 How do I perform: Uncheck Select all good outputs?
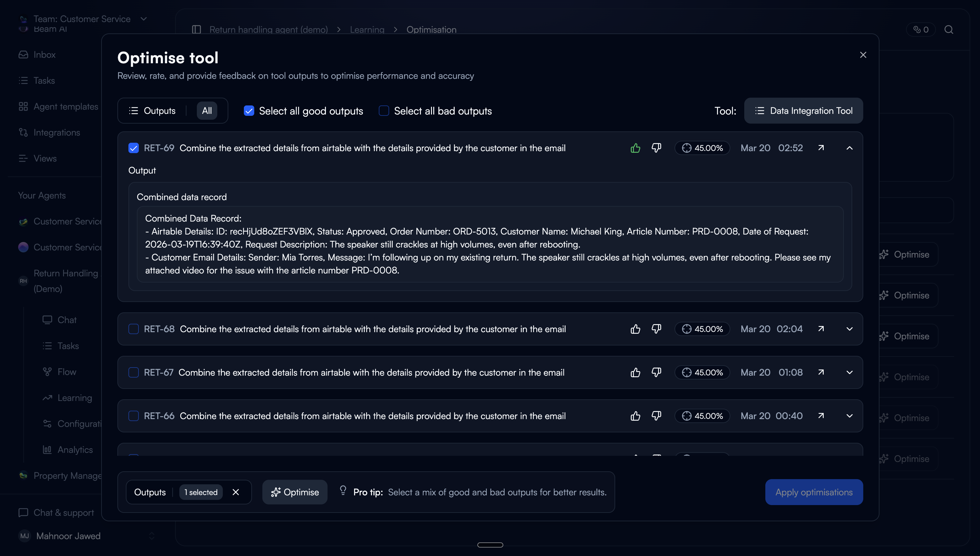click(x=249, y=111)
